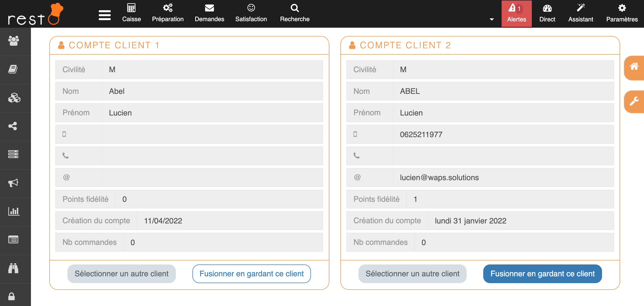Click the share network sidebar icon
Screen dimensions: 644x306
tap(13, 126)
